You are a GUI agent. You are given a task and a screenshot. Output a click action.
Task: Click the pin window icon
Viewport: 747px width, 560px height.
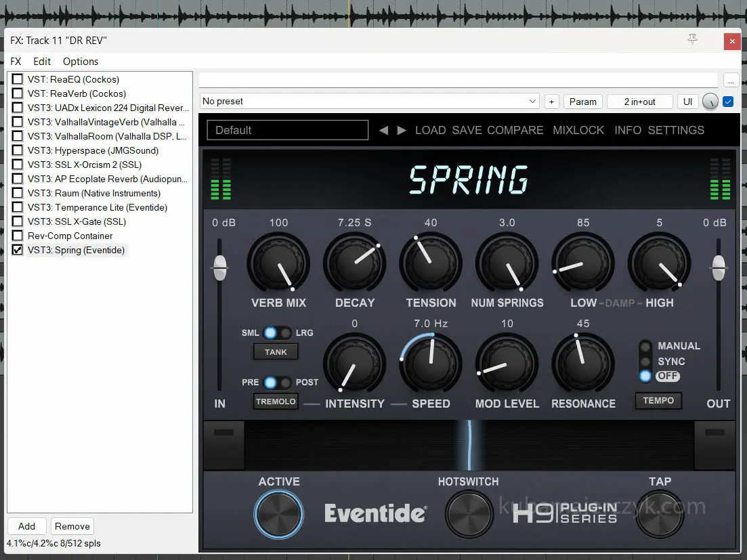coord(692,40)
